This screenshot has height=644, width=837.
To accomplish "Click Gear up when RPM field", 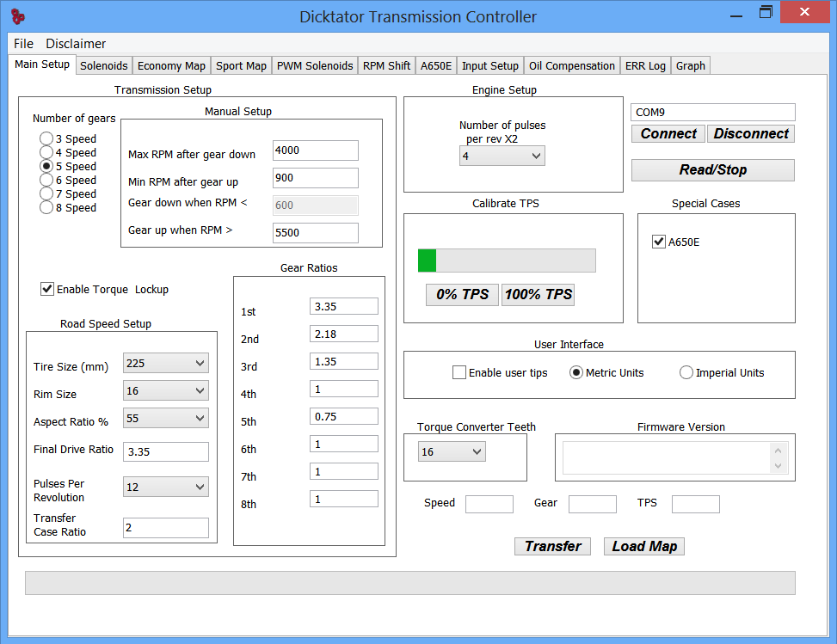I will coord(316,233).
